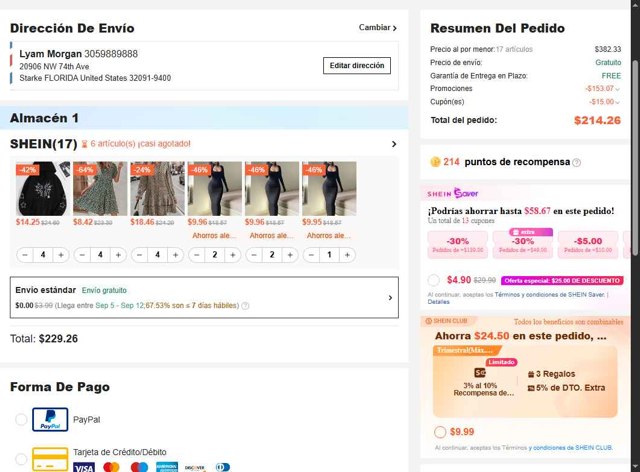This screenshot has height=472, width=640.
Task: Select the SHEIN Saver $4.90 radio button
Action: tap(433, 280)
